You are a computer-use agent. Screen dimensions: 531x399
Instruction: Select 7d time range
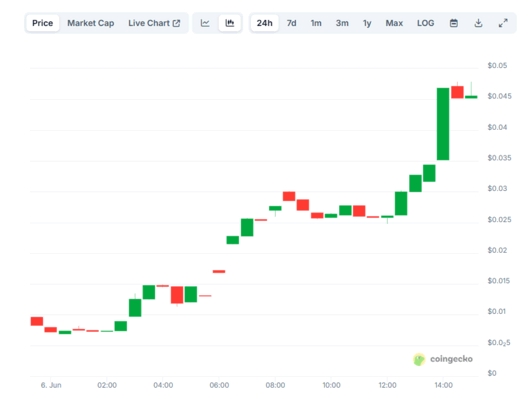pos(292,23)
